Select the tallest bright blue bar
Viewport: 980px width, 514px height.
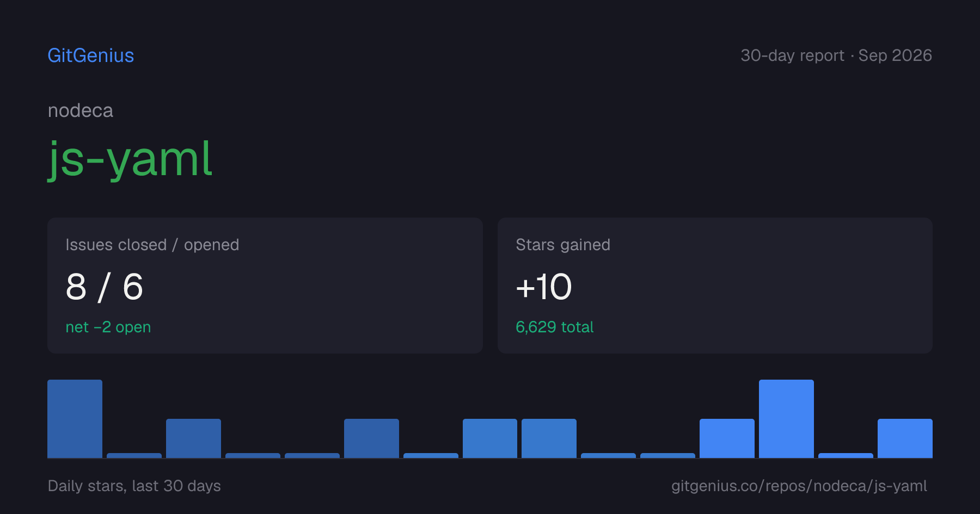(x=786, y=419)
